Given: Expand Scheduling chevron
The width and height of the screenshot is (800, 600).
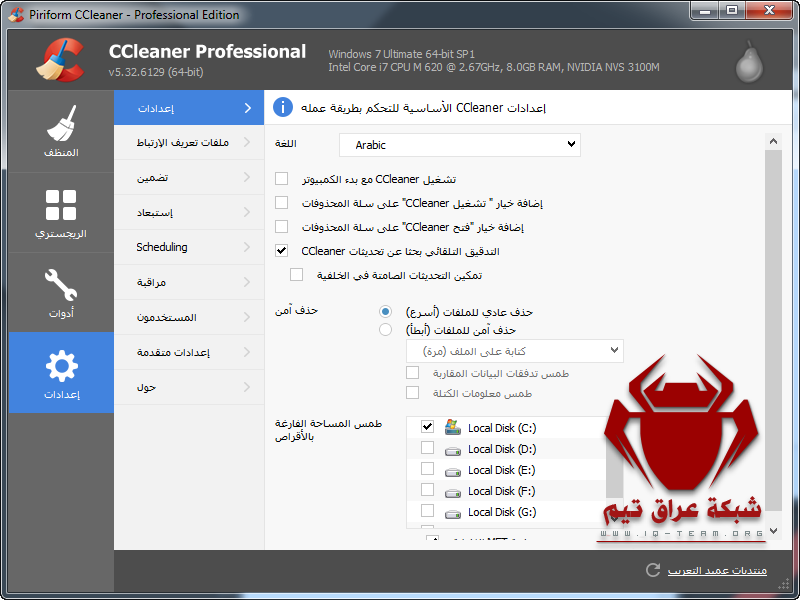Looking at the screenshot, I should (x=247, y=247).
